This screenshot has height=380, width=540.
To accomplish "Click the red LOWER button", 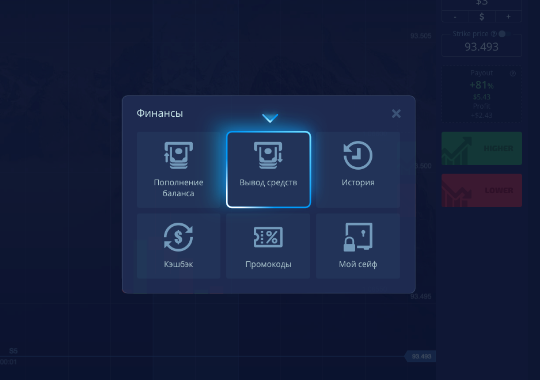I will (481, 190).
